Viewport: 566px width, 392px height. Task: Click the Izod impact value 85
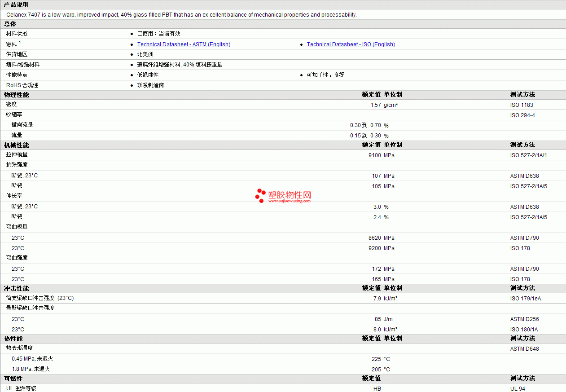point(378,319)
